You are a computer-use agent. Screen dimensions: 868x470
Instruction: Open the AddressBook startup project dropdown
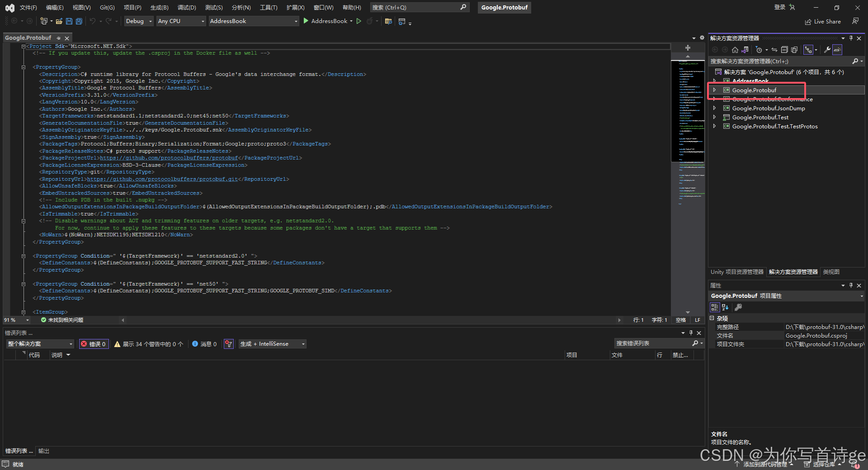254,21
